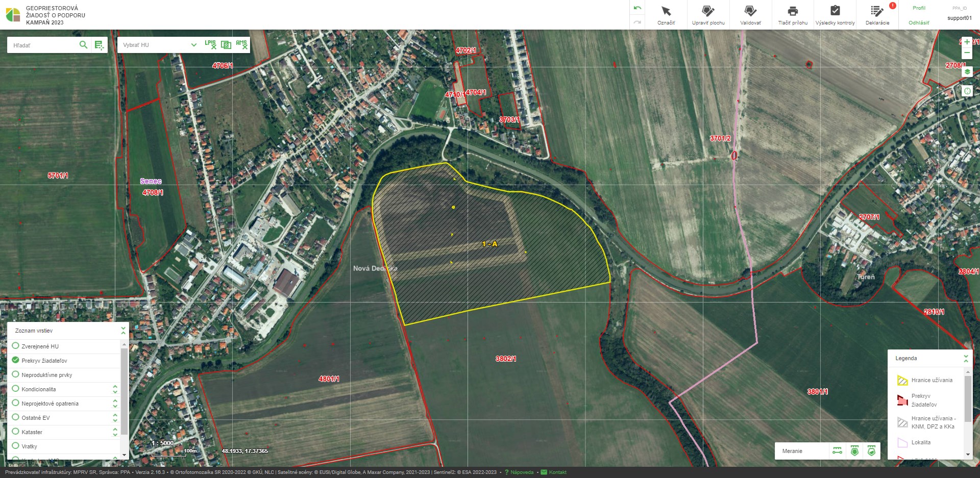Open Deklarácie with red alert badge
This screenshot has height=478, width=980.
tap(877, 15)
